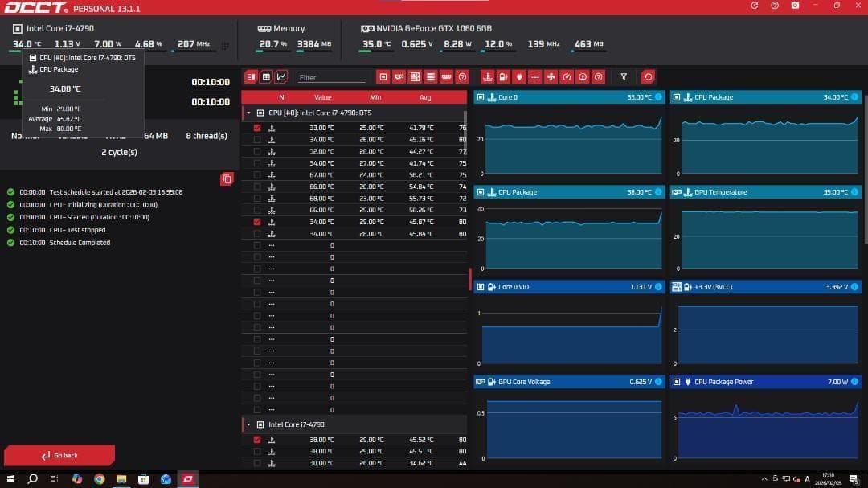Collapse the lower Intel Core i7-4790 sensor group
868x488 pixels.
[x=248, y=424]
